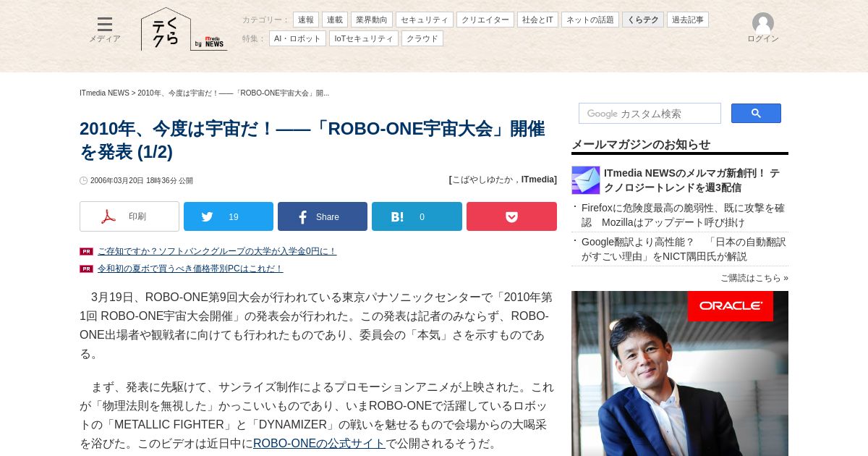Open the セキュリティ category

coord(425,20)
